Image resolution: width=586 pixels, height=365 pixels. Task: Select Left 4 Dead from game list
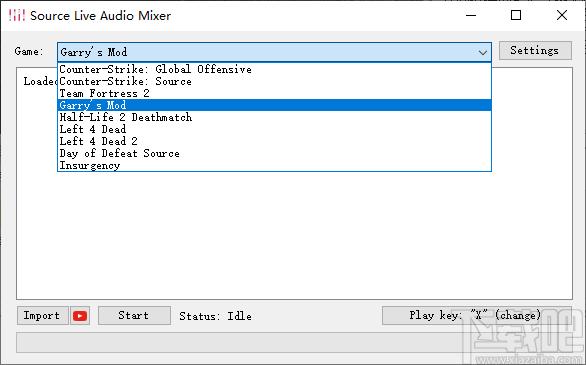(274, 129)
